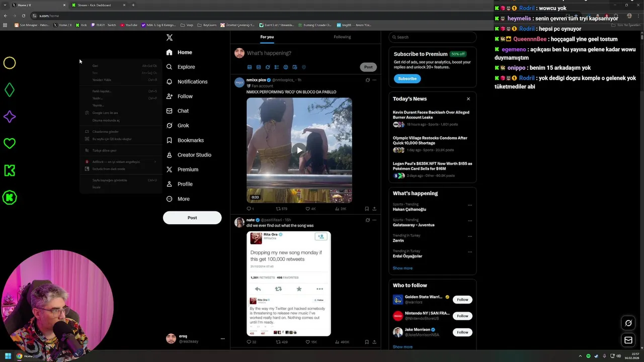Click the large Post button in sidebar
644x362 pixels.
click(192, 218)
